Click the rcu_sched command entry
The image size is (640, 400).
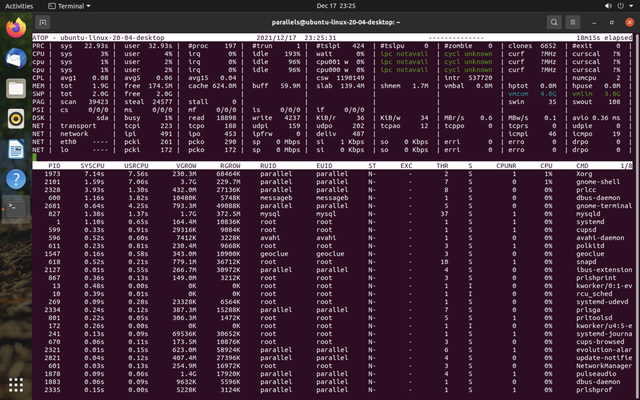[594, 294]
